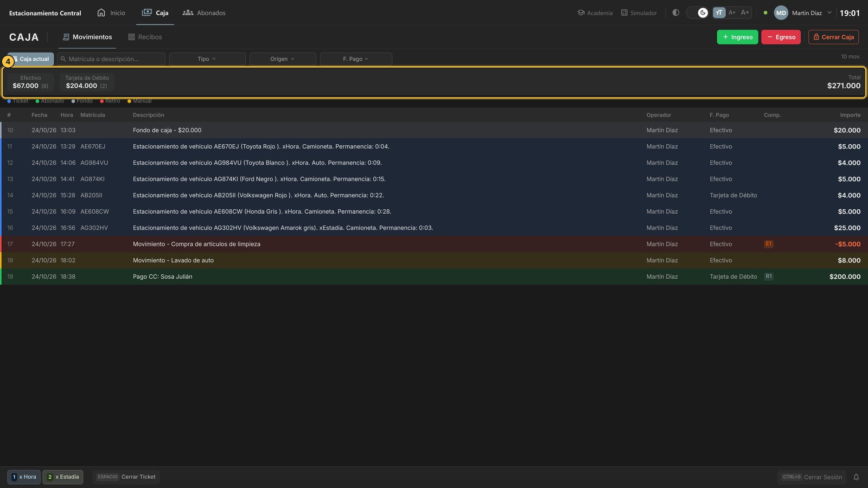
Task: Select the normal text size button
Action: click(x=719, y=12)
